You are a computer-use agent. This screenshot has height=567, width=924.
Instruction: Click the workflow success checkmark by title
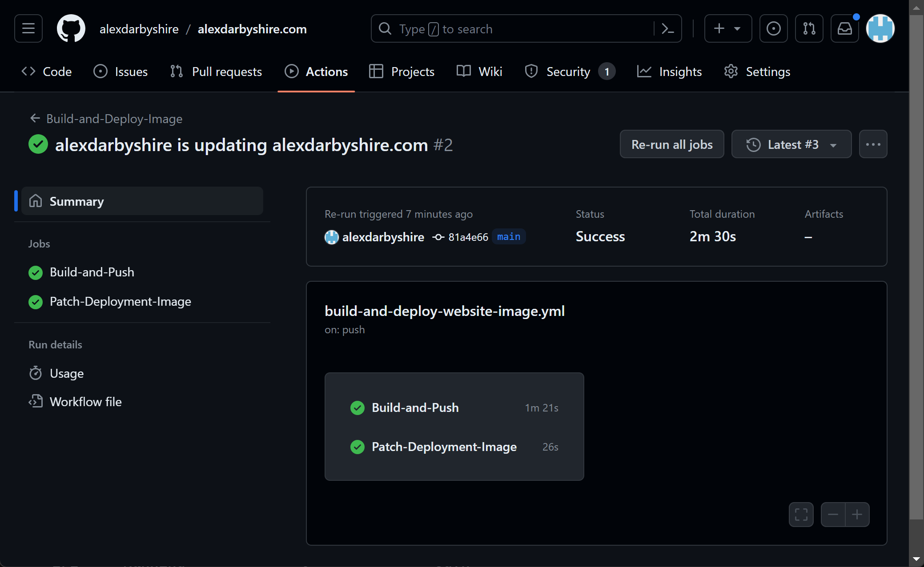tap(38, 144)
